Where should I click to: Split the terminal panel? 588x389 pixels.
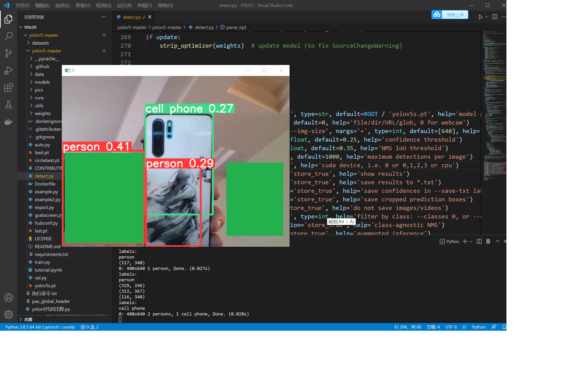479,241
